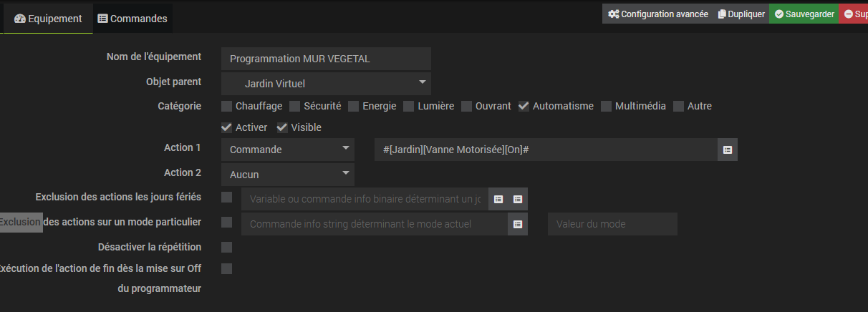
Task: Click the gears icon of Configuration avancée
Action: [614, 14]
